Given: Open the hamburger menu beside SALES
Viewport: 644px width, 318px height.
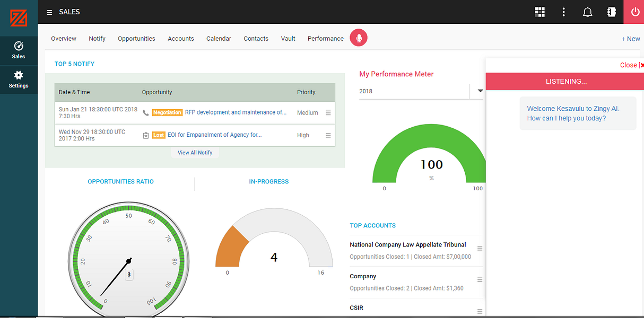Looking at the screenshot, I should (50, 12).
